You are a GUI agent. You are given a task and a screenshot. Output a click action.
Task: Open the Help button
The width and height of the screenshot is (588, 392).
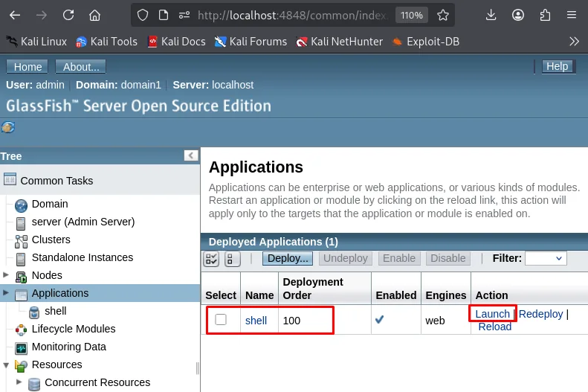tap(558, 66)
